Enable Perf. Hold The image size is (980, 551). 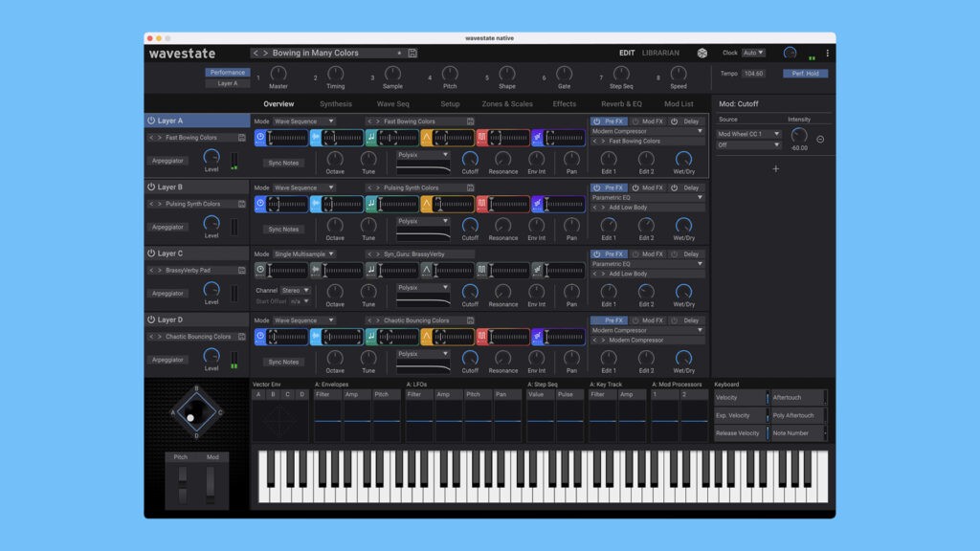point(806,73)
